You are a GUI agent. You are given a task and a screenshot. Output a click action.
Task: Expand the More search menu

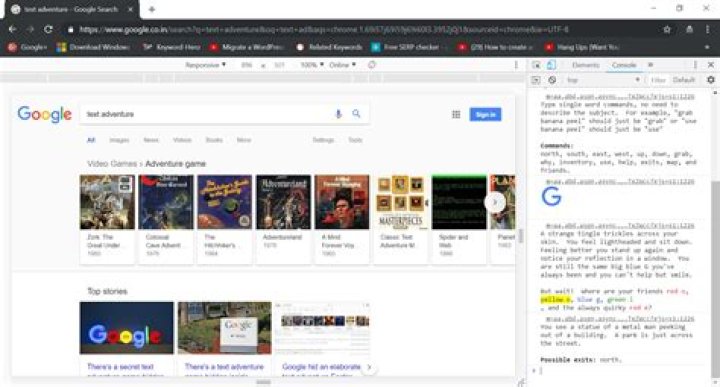click(244, 140)
